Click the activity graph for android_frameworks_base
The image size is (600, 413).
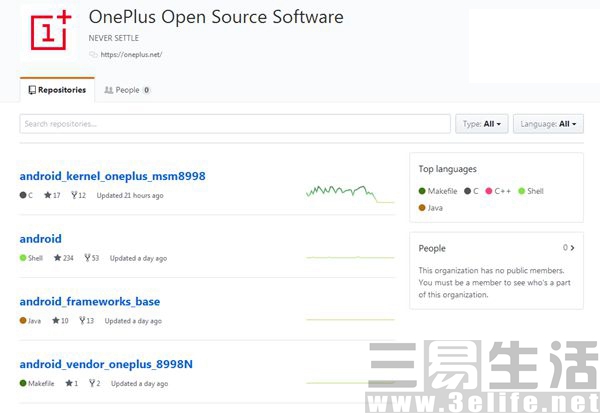(x=350, y=320)
